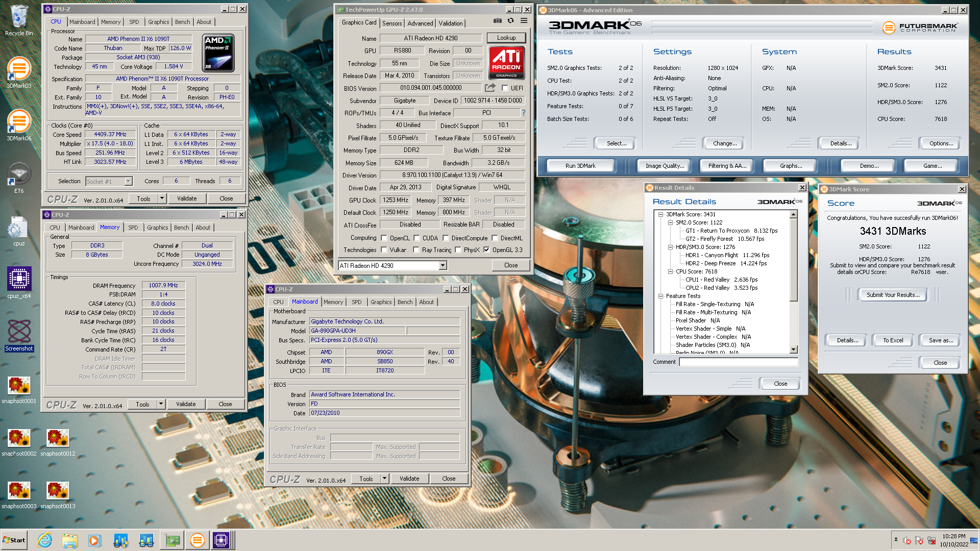The width and height of the screenshot is (980, 551).
Task: Collapse the 3DMark Score: 3431 tree node
Action: tap(660, 214)
